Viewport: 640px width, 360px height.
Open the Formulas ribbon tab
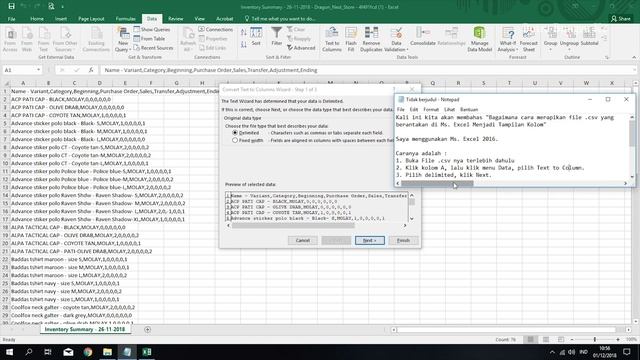coord(125,19)
